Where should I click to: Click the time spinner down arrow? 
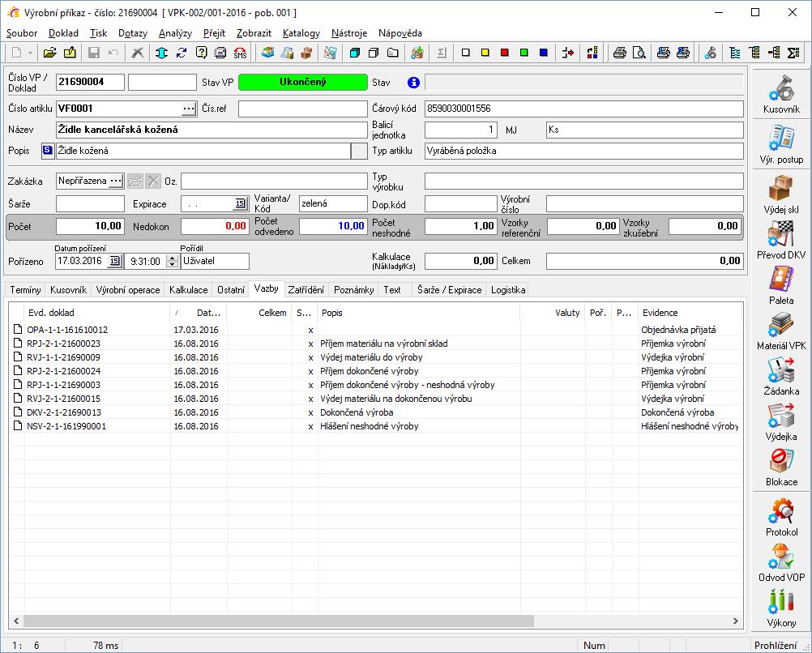[172, 265]
